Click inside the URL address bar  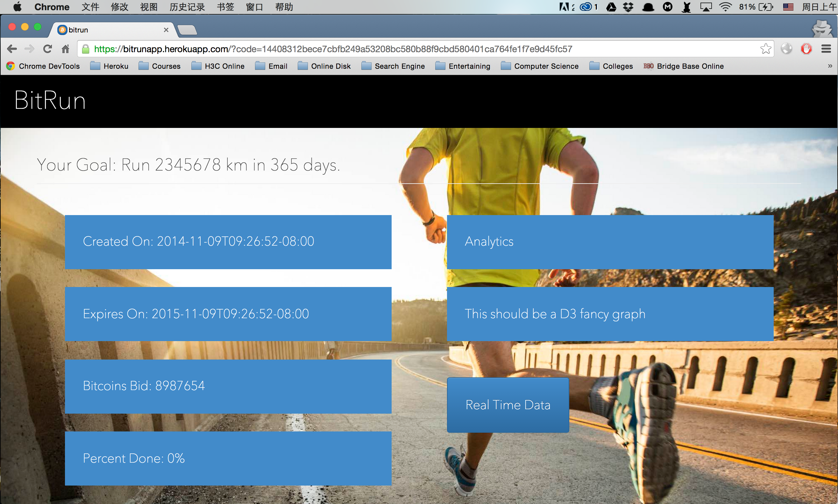click(408, 49)
